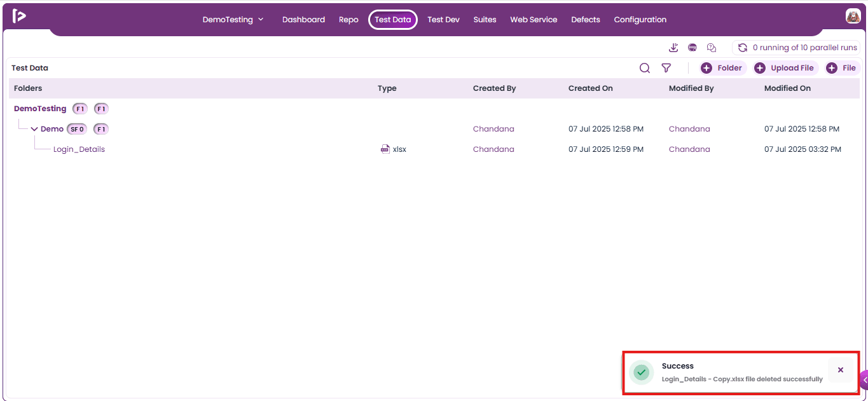The image size is (868, 401).
Task: Go to the Dashboard tab
Action: click(x=303, y=20)
